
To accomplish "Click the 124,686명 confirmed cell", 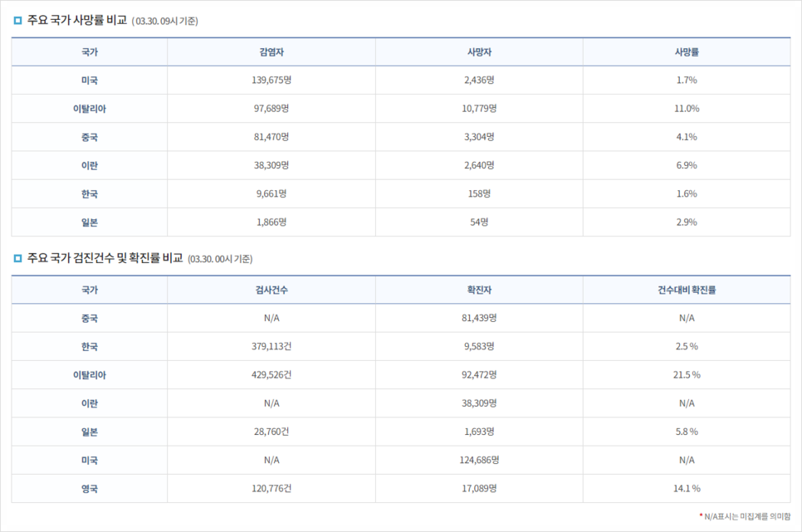I will (x=479, y=461).
